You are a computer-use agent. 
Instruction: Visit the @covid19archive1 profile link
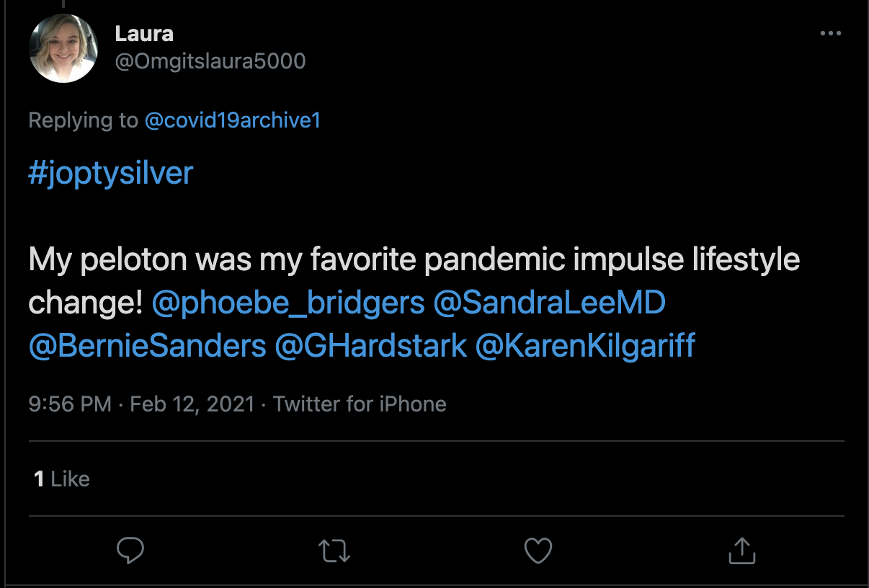pos(232,120)
